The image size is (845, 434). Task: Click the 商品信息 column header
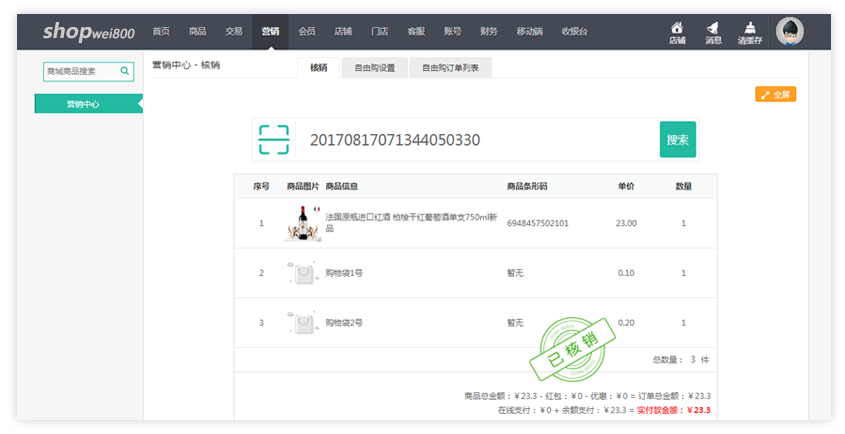point(342,186)
